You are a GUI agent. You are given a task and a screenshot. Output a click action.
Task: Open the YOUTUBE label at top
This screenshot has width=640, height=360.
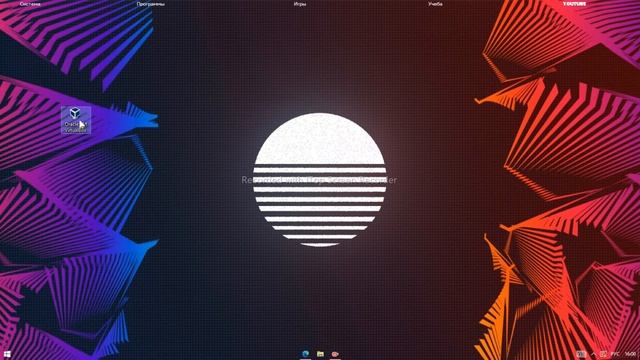575,4
